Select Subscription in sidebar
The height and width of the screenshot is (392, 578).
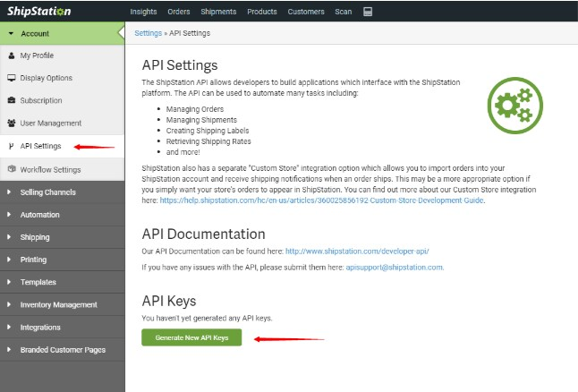pyautogui.click(x=63, y=100)
